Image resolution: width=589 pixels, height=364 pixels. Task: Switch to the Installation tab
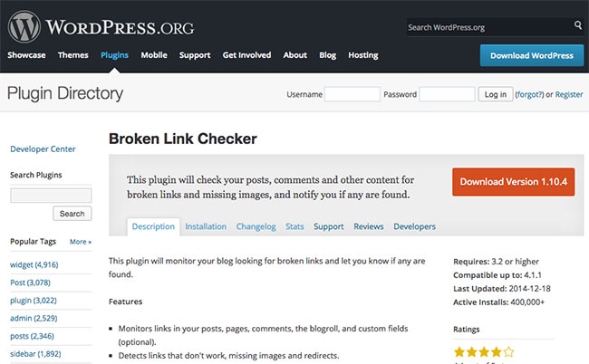(x=206, y=226)
